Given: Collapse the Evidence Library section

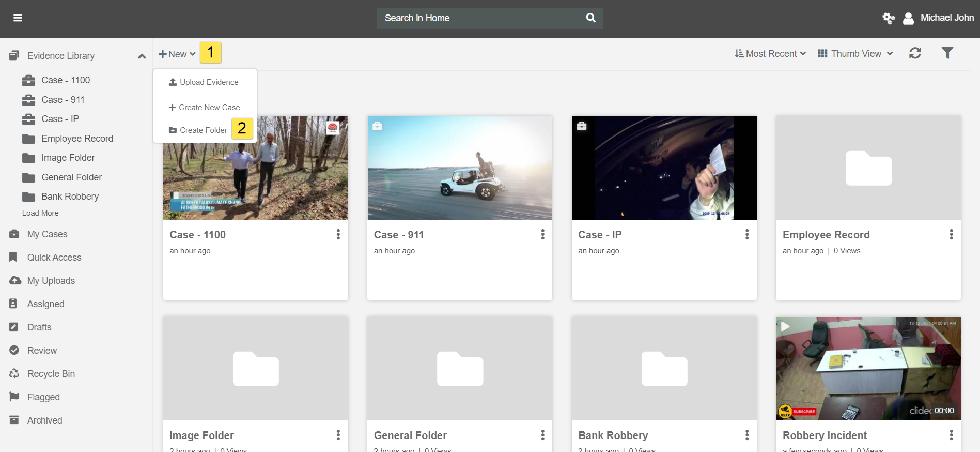Looking at the screenshot, I should point(142,56).
